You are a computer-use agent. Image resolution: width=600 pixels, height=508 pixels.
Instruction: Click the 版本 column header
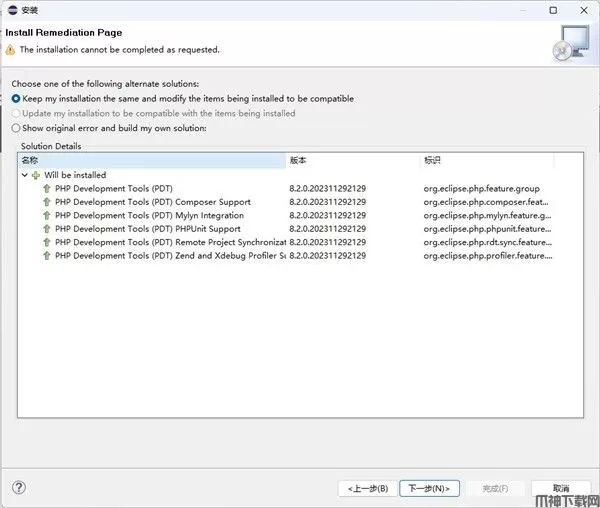point(352,160)
